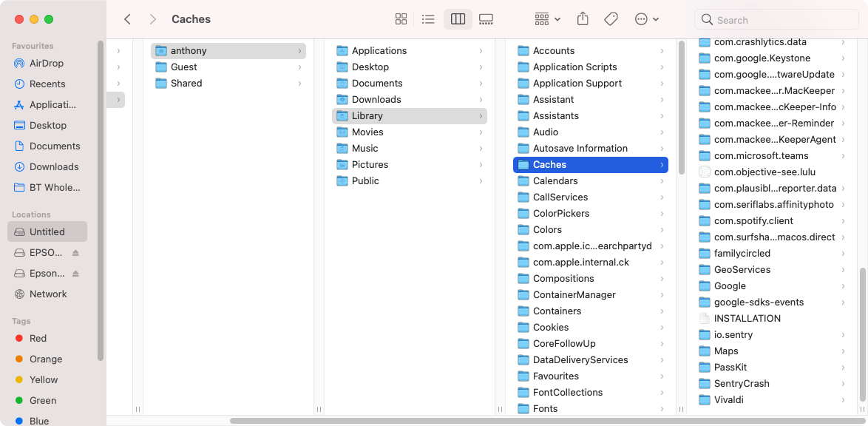Screen dimensions: 868x426
Task: Select the Cookies folder
Action: [x=591, y=328]
